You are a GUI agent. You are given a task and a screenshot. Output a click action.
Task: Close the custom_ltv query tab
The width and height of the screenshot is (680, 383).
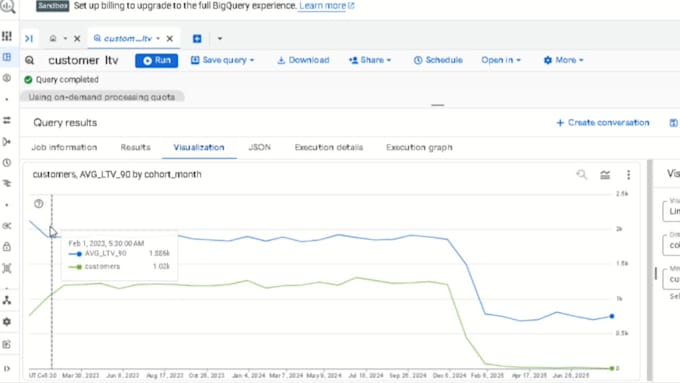pyautogui.click(x=170, y=39)
